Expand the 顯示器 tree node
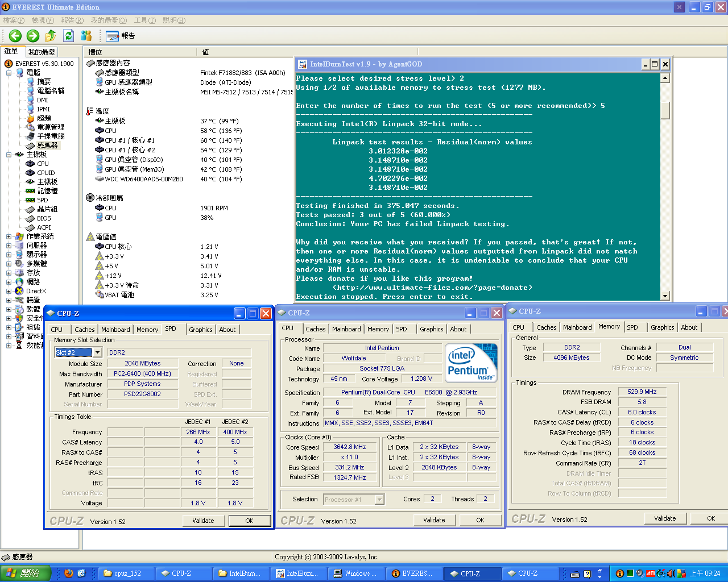This screenshot has height=582, width=728. (x=9, y=255)
